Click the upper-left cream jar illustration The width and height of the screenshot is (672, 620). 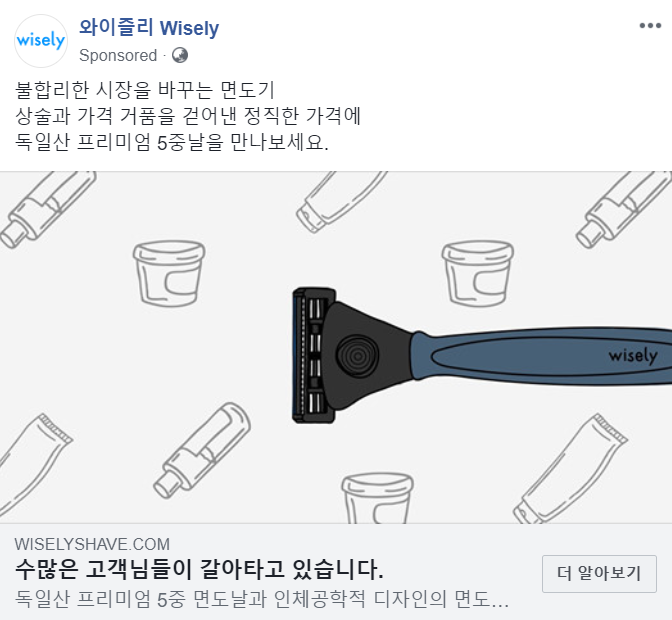pyautogui.click(x=169, y=273)
